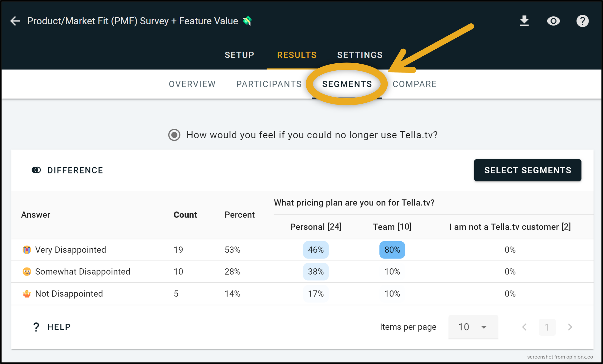Image resolution: width=603 pixels, height=364 pixels.
Task: Click the Difference overlap icon
Action: (36, 170)
